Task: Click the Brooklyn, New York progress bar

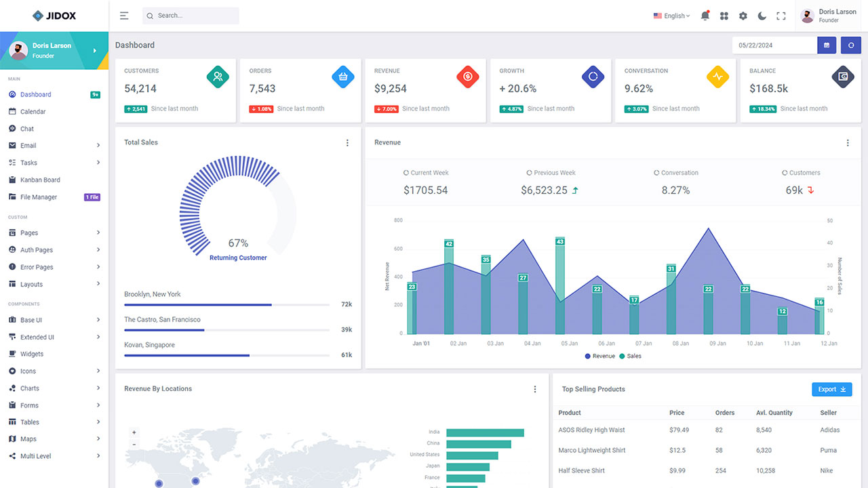Action: pyautogui.click(x=226, y=305)
